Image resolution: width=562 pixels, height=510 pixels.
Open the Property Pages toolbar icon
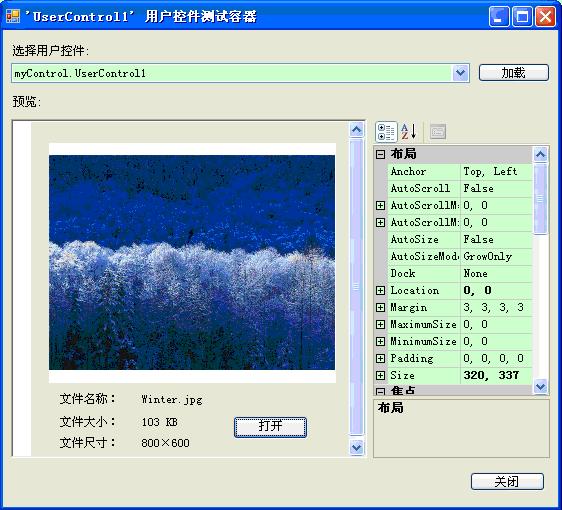[438, 132]
